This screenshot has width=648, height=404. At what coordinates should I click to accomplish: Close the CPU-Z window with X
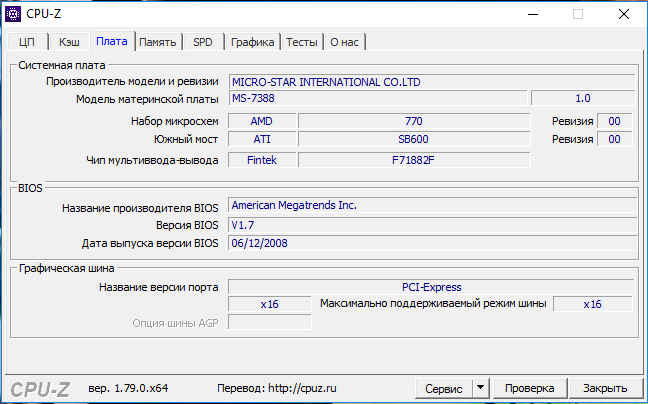point(624,14)
